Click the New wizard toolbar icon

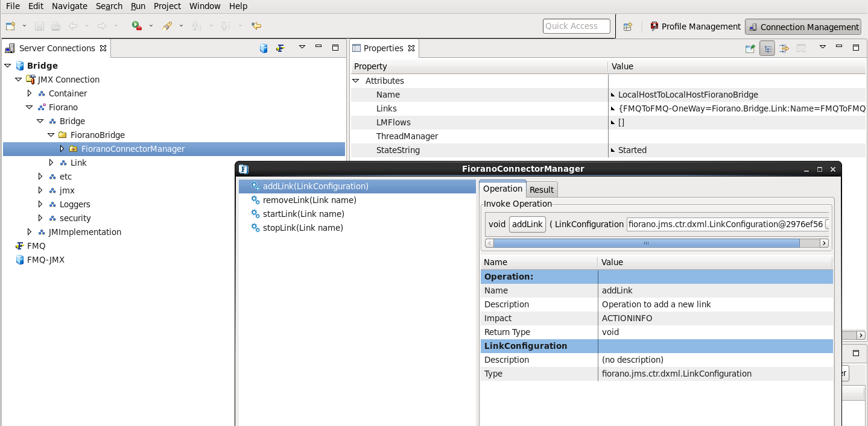(x=10, y=26)
